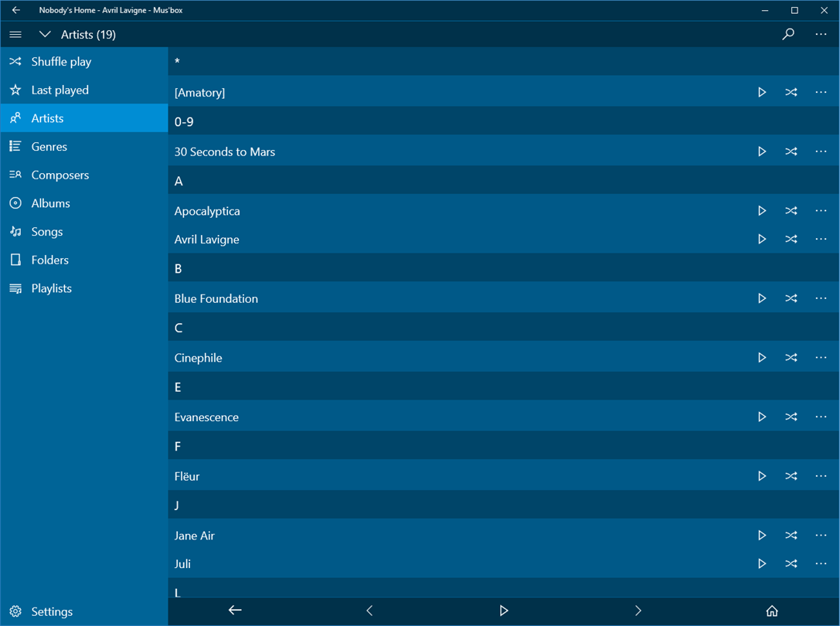Shuffle 30 Seconds to Mars songs
Image resolution: width=840 pixels, height=626 pixels.
[791, 151]
